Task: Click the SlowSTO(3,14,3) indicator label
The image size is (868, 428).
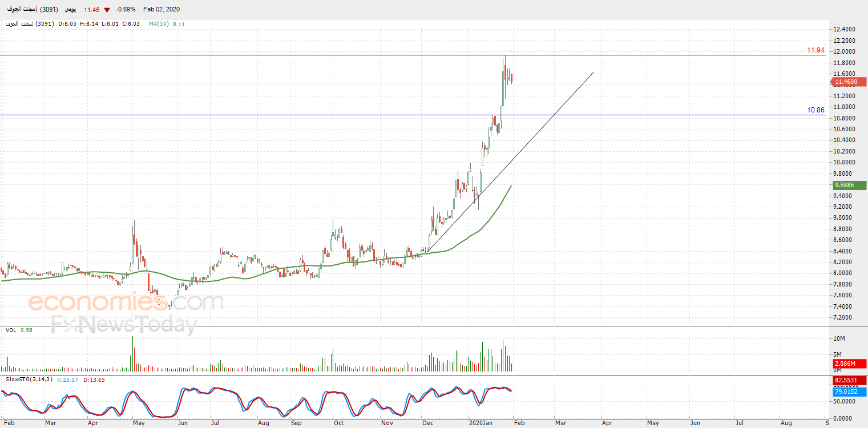Action: pos(29,379)
